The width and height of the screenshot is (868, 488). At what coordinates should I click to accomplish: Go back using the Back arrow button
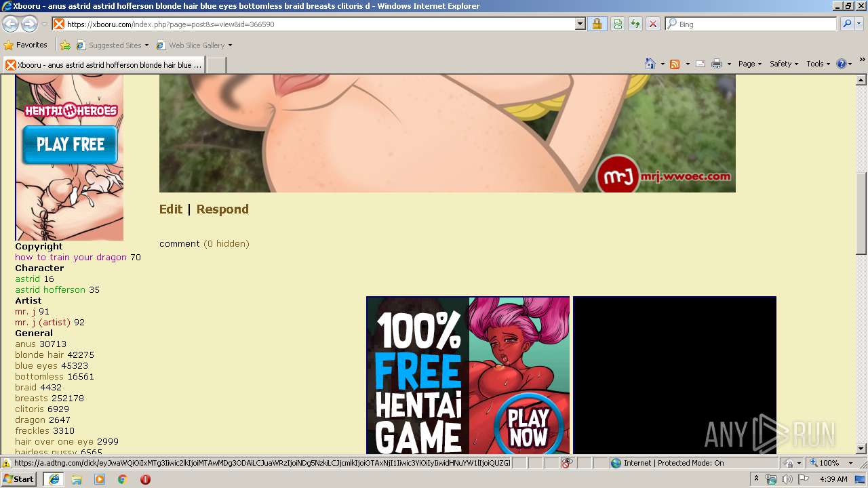[x=10, y=24]
